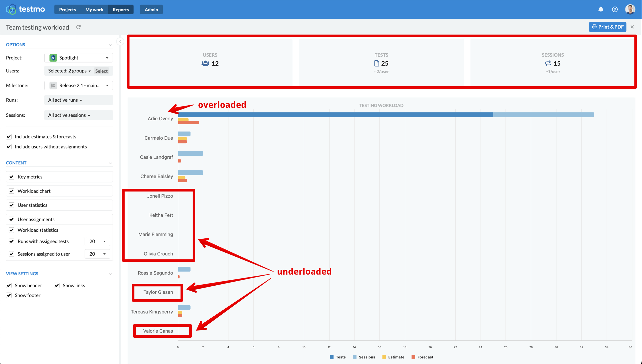This screenshot has width=642, height=364.
Task: Uncheck the Workload chart content option
Action: [12, 191]
